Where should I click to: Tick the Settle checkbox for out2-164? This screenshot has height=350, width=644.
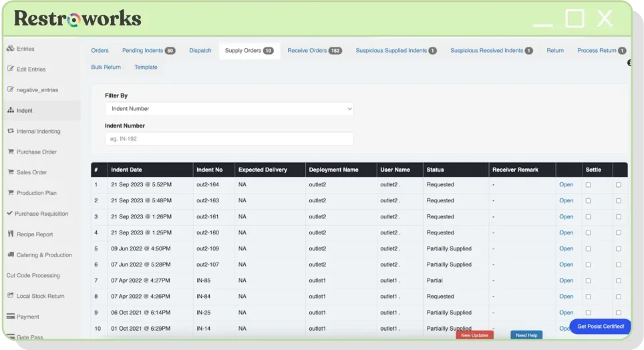[x=588, y=185]
